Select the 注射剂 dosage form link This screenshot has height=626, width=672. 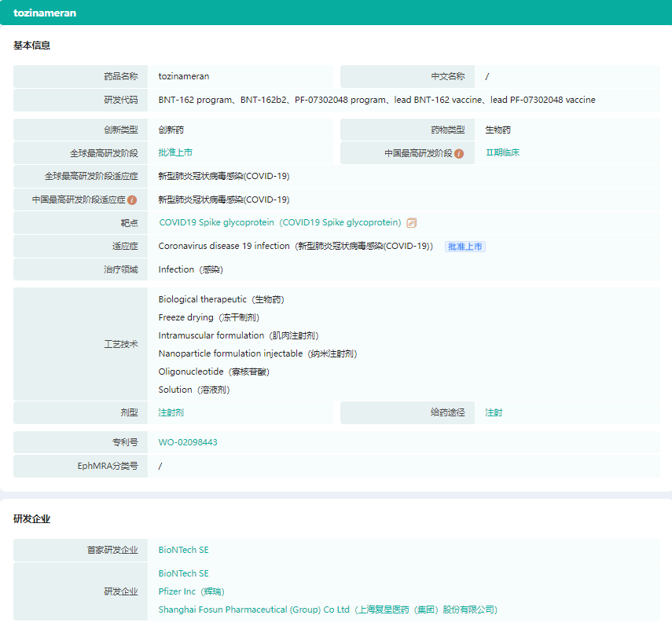[171, 412]
